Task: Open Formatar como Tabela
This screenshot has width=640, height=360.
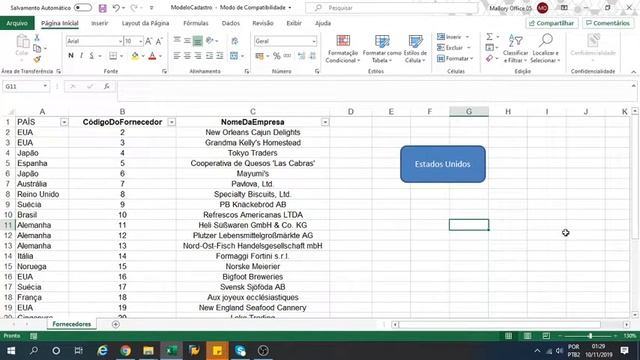Action: [382, 49]
